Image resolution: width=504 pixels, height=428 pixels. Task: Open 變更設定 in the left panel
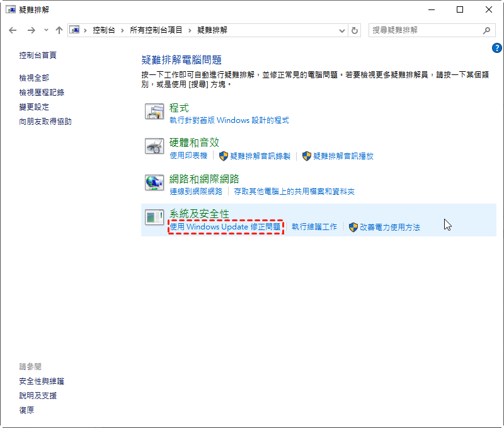point(34,107)
